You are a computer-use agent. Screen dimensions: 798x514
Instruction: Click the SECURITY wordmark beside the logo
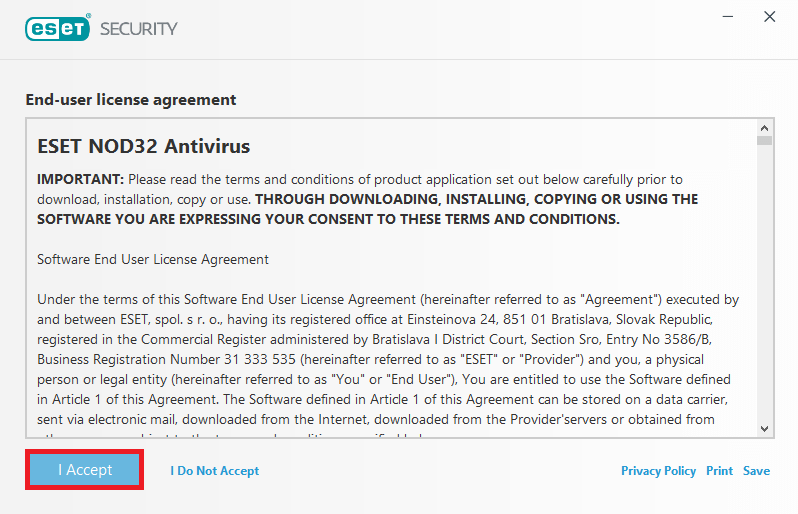[138, 29]
